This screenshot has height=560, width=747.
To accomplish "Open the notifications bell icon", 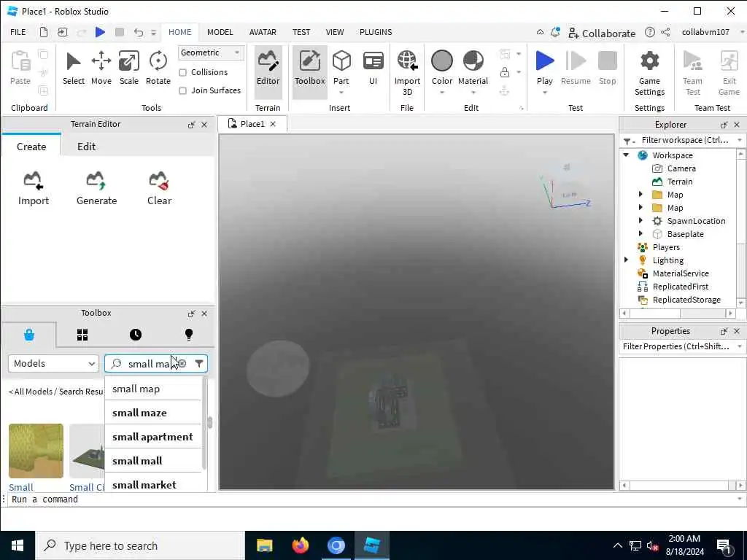I will (555, 32).
